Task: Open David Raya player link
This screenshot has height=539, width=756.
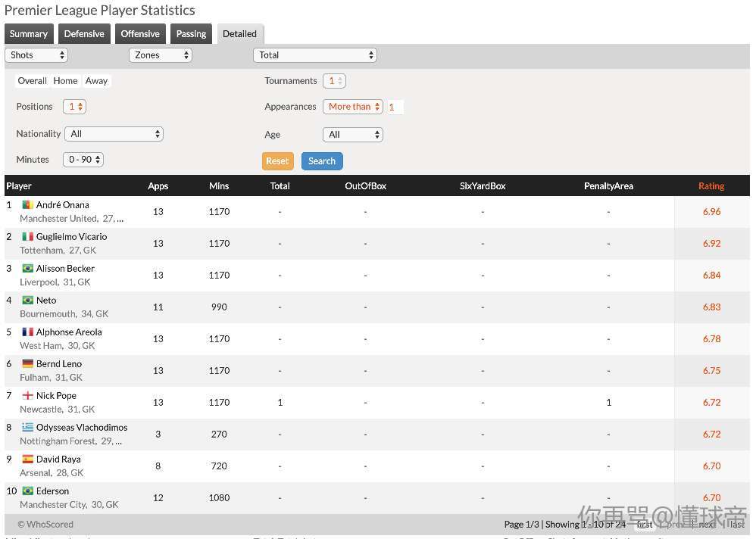Action: pos(58,459)
